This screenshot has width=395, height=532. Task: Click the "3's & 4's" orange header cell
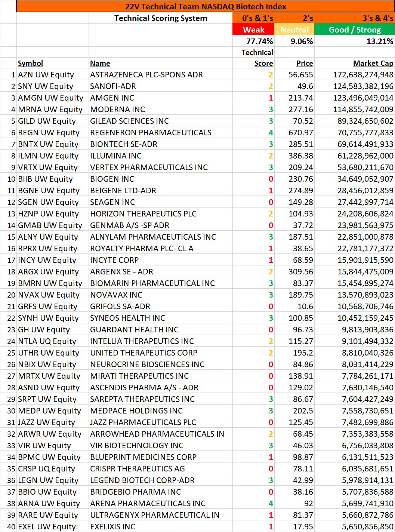[x=355, y=18]
